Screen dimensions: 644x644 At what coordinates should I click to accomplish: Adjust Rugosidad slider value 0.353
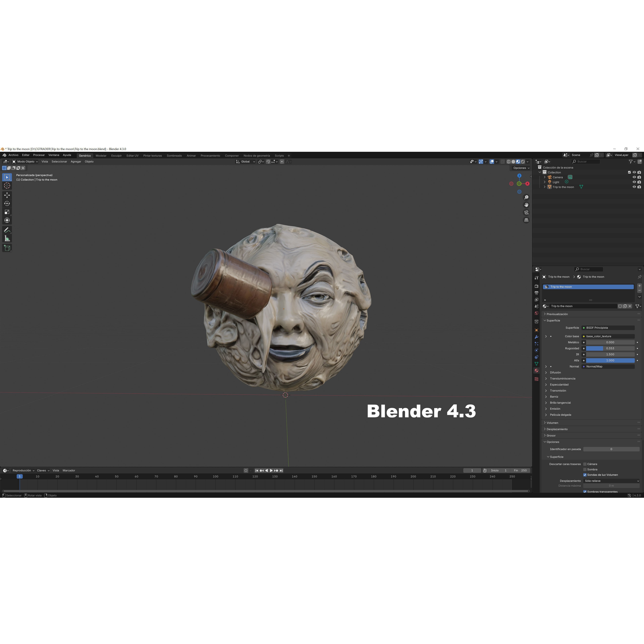click(x=610, y=348)
